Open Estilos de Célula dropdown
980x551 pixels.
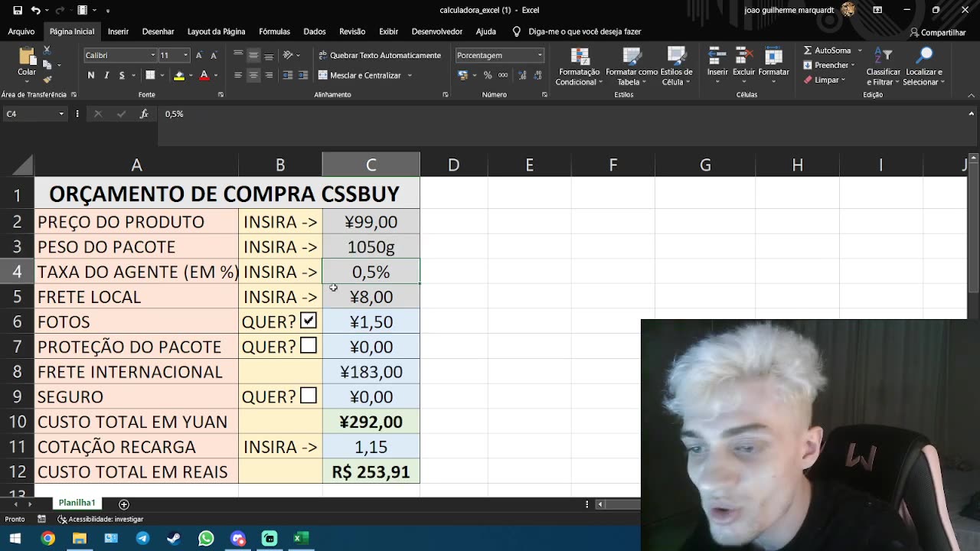coord(677,67)
